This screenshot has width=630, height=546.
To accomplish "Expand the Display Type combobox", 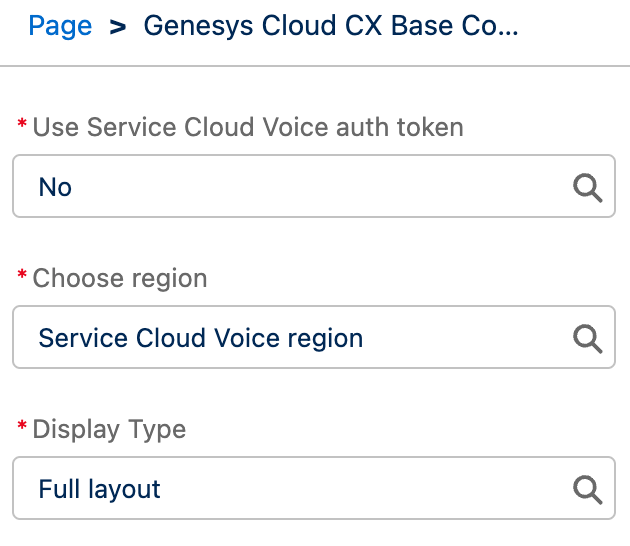I will pos(314,488).
